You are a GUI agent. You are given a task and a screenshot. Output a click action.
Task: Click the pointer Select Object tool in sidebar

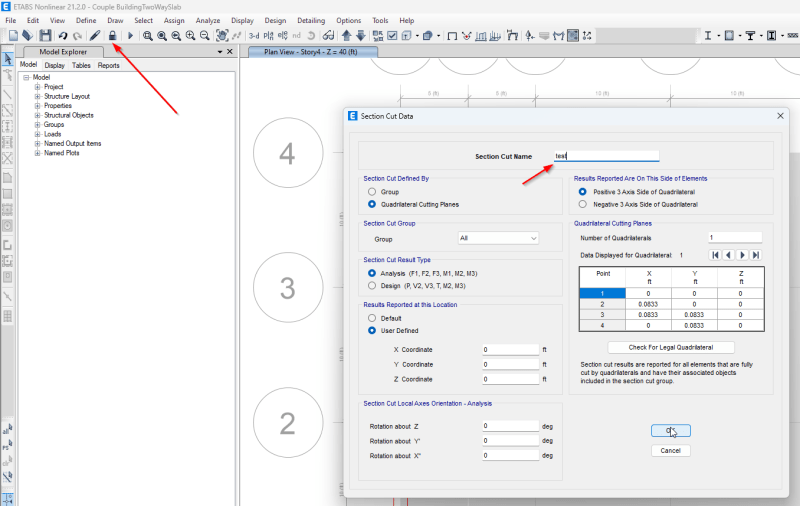point(8,59)
